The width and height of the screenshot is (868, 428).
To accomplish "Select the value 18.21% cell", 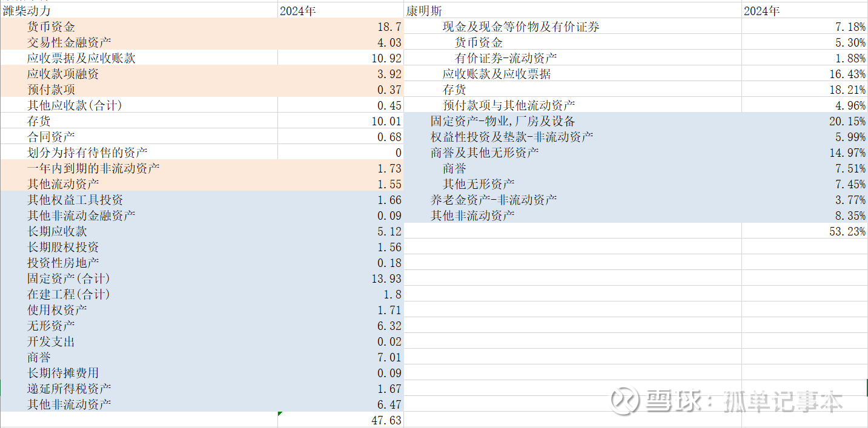I will pos(804,90).
